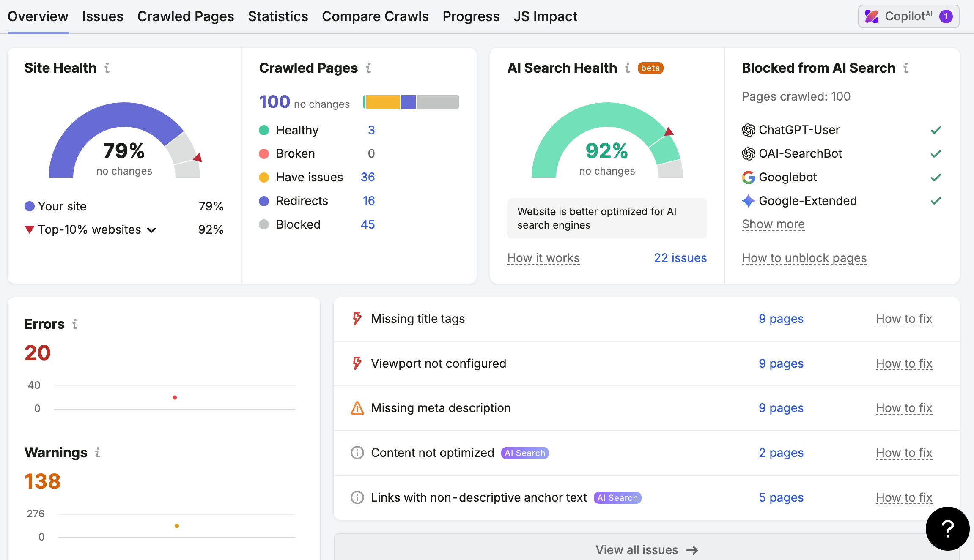Open the Copilot AI button
This screenshot has height=560, width=974.
click(908, 16)
